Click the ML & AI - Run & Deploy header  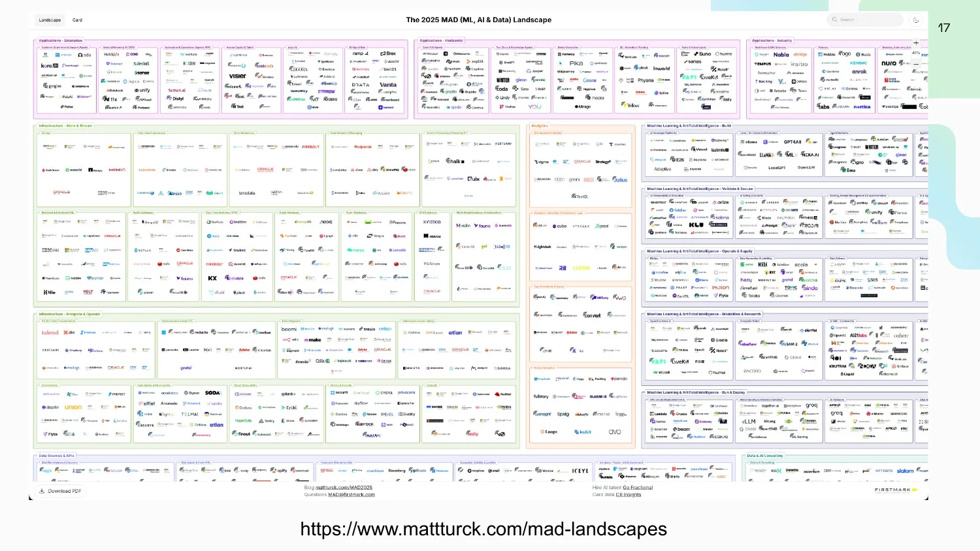696,392
